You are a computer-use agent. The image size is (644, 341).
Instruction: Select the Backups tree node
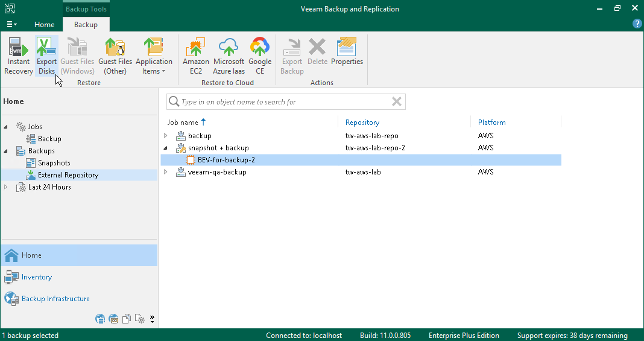[41, 151]
